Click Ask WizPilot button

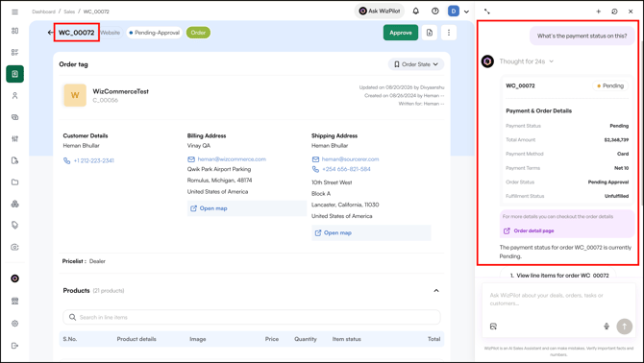pos(379,12)
